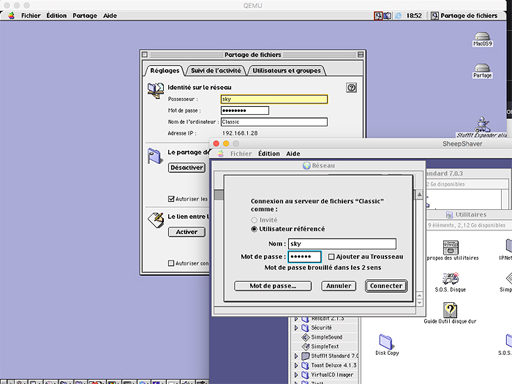Click the Mot de passe field in connection dialog
Screen dimensions: 512x384
(305, 257)
